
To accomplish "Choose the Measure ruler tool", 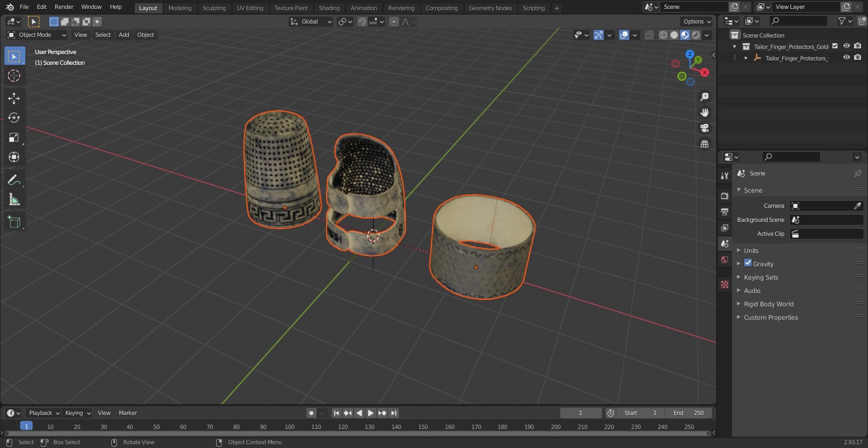I will tap(14, 200).
